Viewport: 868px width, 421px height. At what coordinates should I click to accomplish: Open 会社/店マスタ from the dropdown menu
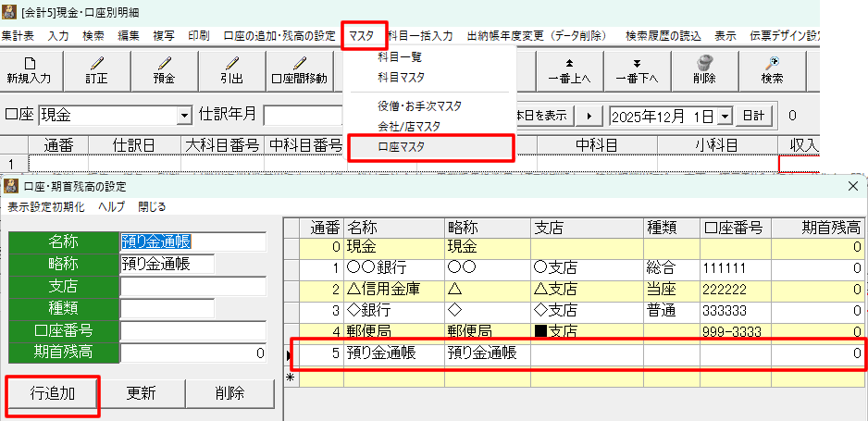tap(409, 126)
